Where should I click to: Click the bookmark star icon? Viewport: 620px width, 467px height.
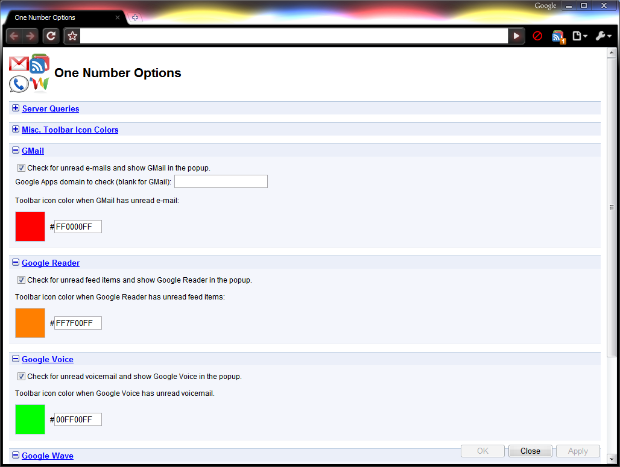tap(72, 36)
